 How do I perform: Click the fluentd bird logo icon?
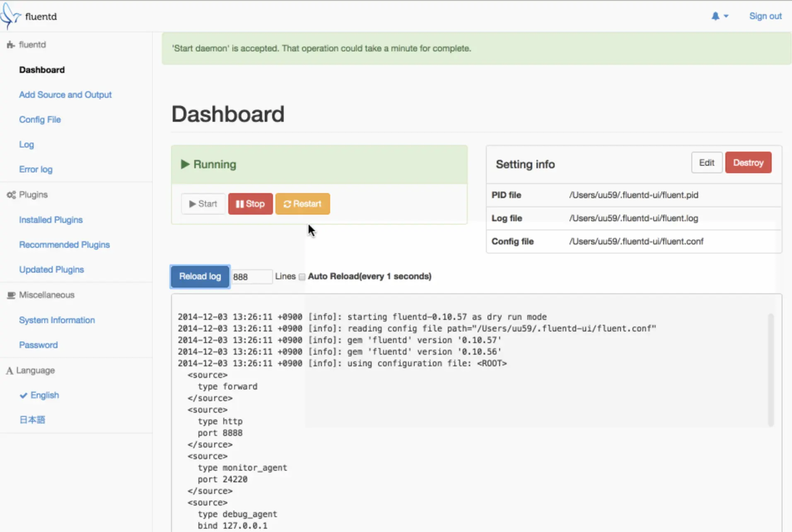click(x=10, y=16)
